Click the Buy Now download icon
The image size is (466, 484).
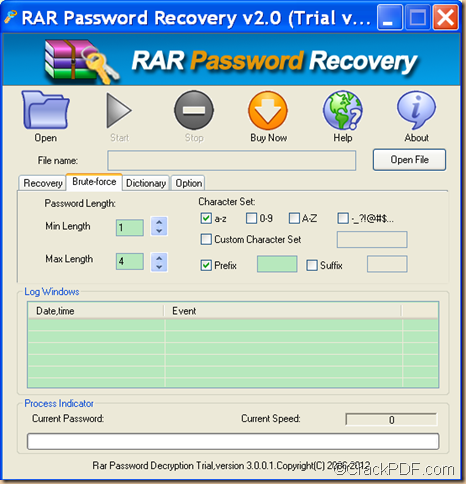pos(268,110)
